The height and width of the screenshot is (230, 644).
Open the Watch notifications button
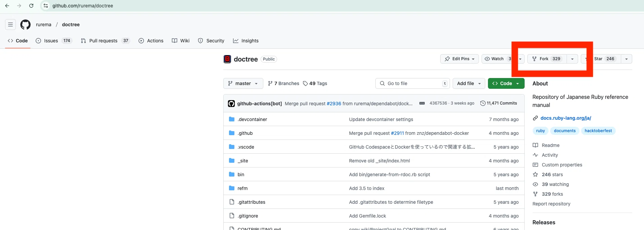tap(497, 59)
